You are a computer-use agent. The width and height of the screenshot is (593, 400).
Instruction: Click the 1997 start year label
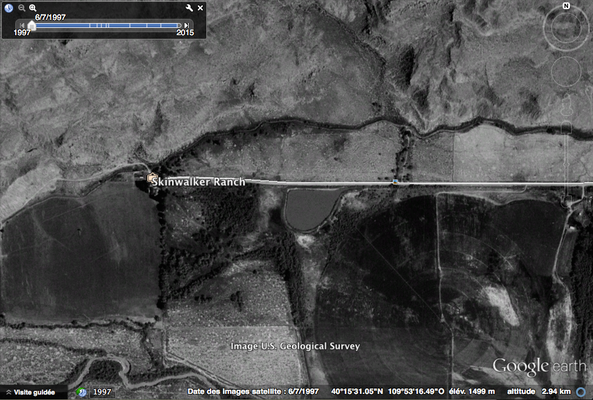click(22, 33)
